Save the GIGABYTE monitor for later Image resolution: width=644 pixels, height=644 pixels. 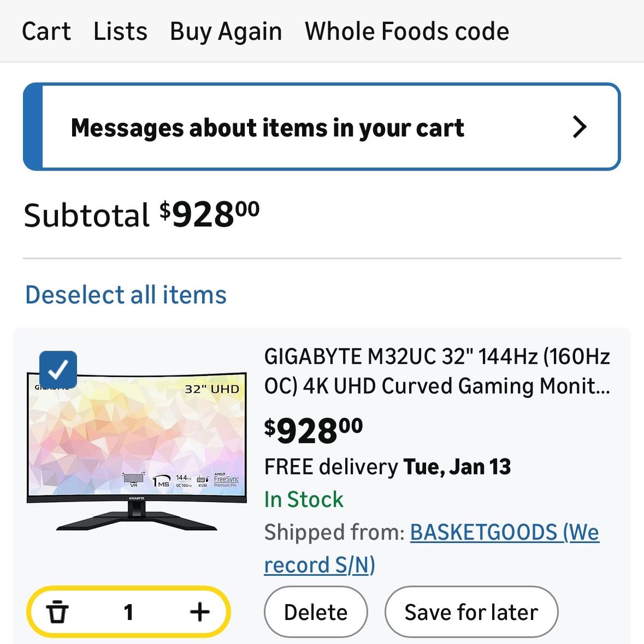471,612
